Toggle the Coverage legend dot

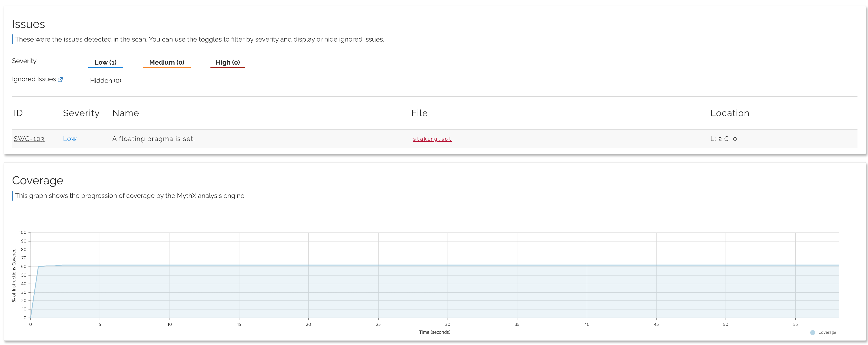(812, 332)
